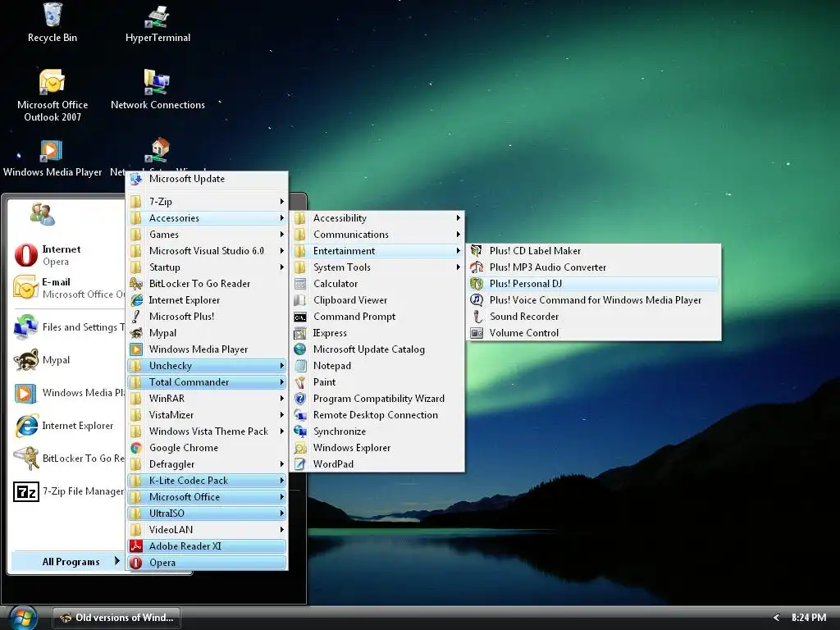Expand the WinRAR submenu arrow
The width and height of the screenshot is (840, 630).
coord(282,399)
